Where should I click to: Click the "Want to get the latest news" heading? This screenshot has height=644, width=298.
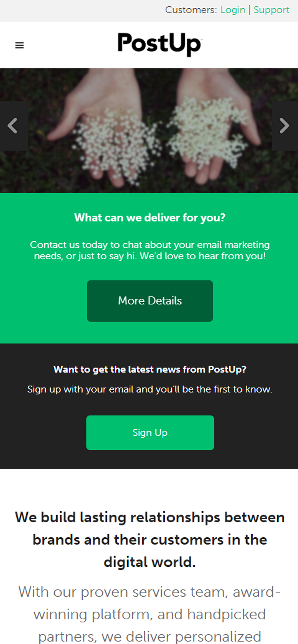[x=150, y=369]
